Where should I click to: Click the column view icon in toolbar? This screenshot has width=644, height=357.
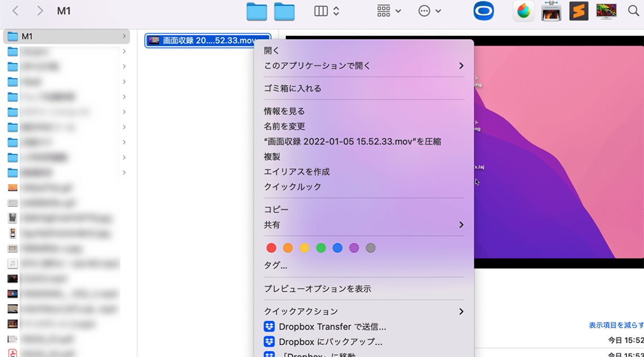coord(321,11)
